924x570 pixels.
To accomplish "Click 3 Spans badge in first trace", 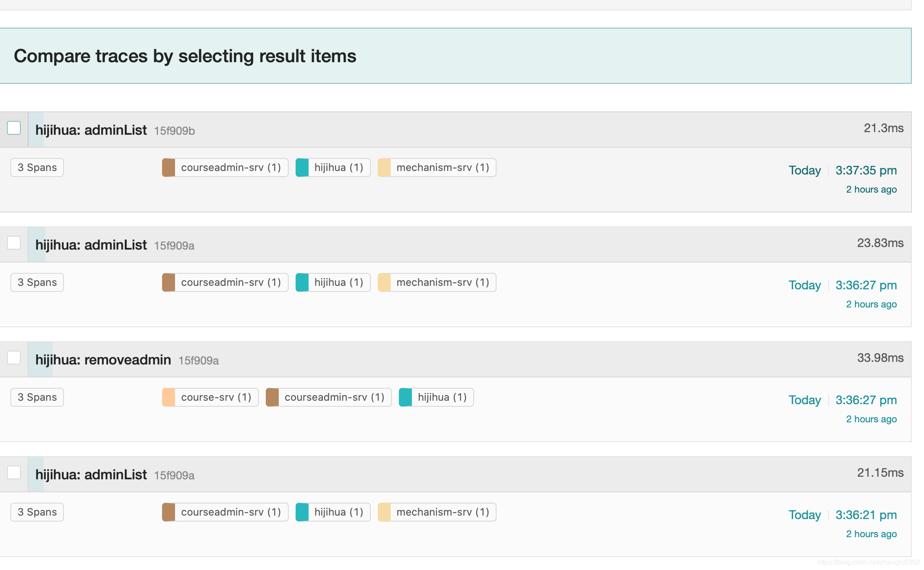I will (37, 168).
